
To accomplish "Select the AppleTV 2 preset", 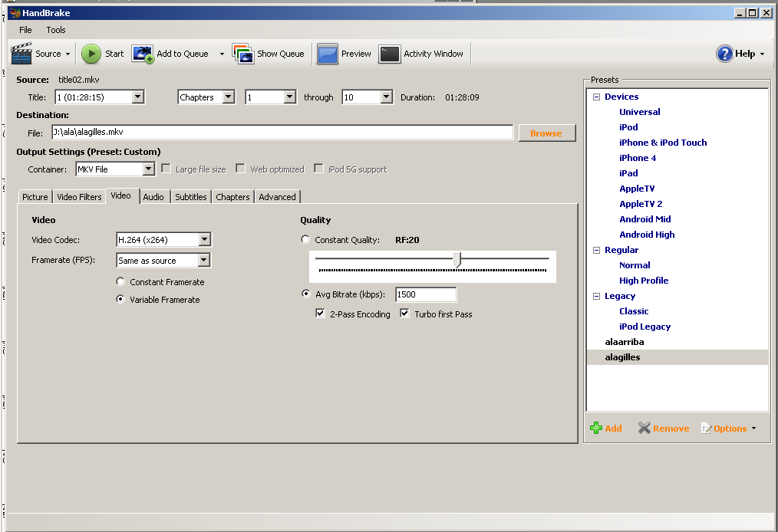I will [641, 204].
